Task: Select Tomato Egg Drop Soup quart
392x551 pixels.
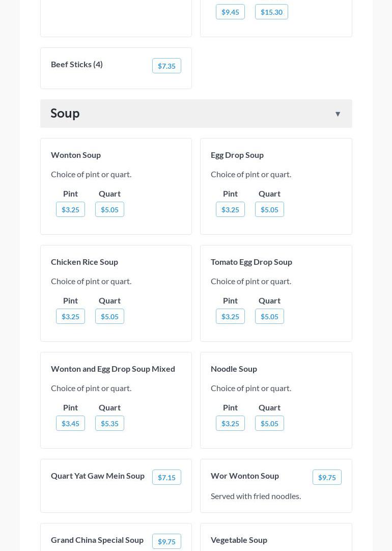Action: tap(269, 317)
